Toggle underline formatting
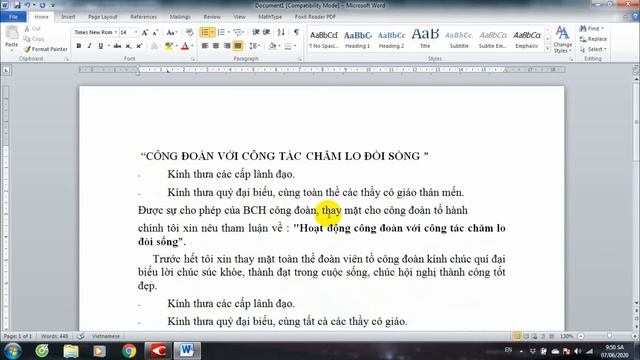640x360 pixels. 100,46
